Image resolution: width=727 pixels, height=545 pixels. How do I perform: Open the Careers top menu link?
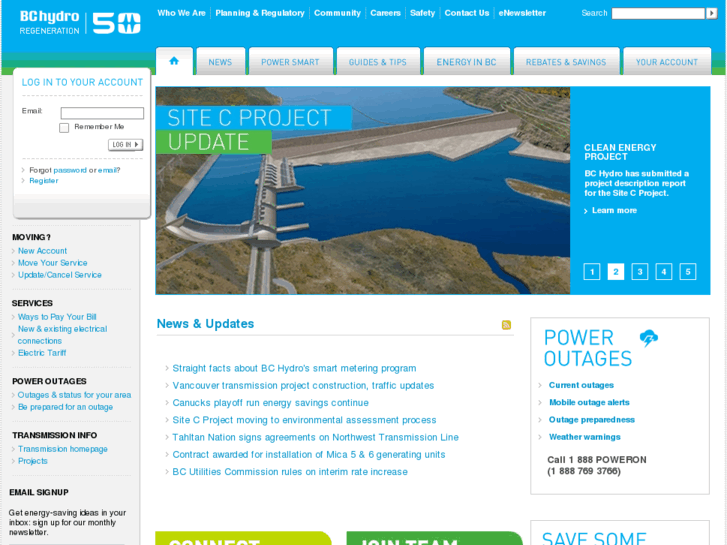tap(385, 13)
